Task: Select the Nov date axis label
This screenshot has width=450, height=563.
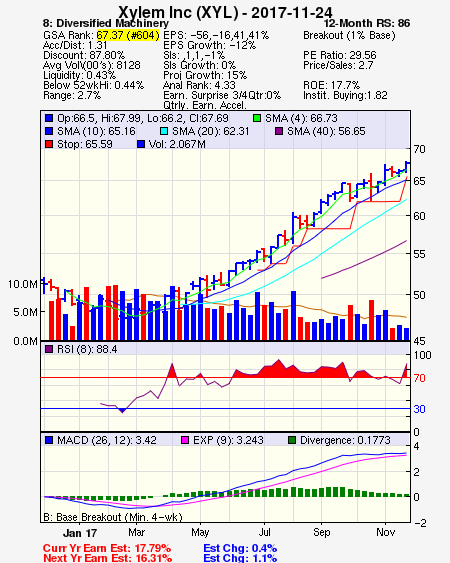Action: [386, 532]
